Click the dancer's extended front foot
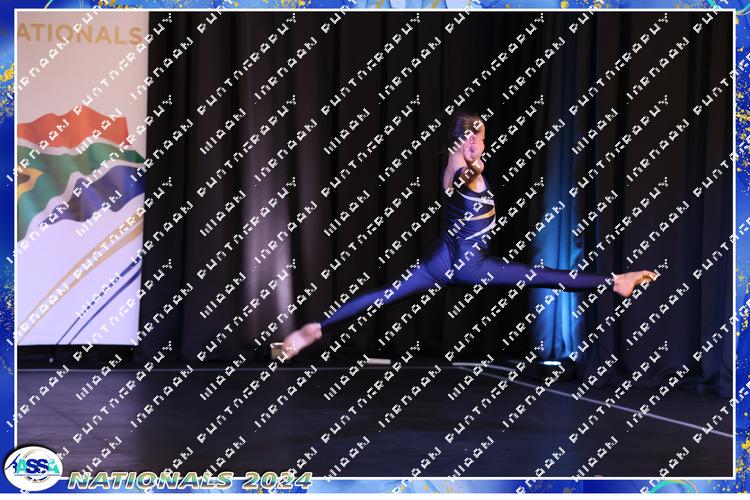 636,281
